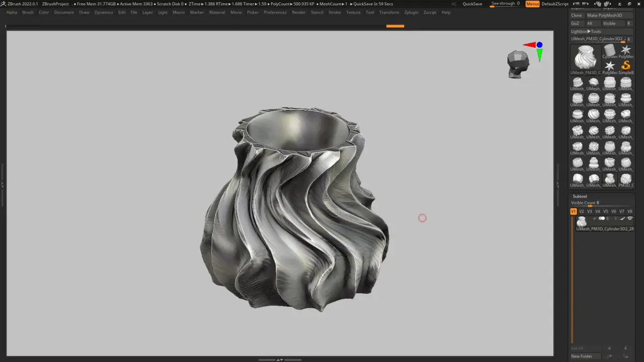Image resolution: width=644 pixels, height=362 pixels.
Task: Open the Texture menu
Action: (353, 12)
